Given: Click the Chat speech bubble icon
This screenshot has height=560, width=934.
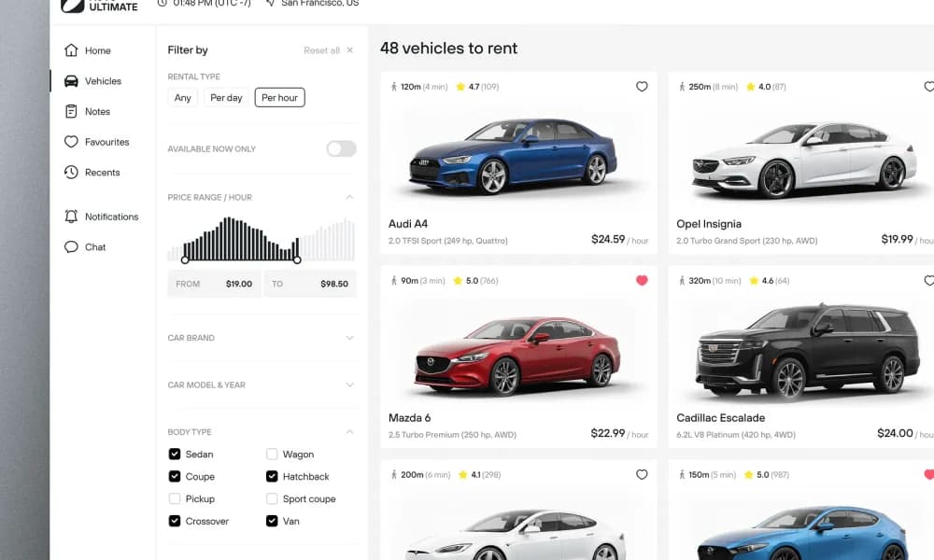Looking at the screenshot, I should (x=71, y=247).
